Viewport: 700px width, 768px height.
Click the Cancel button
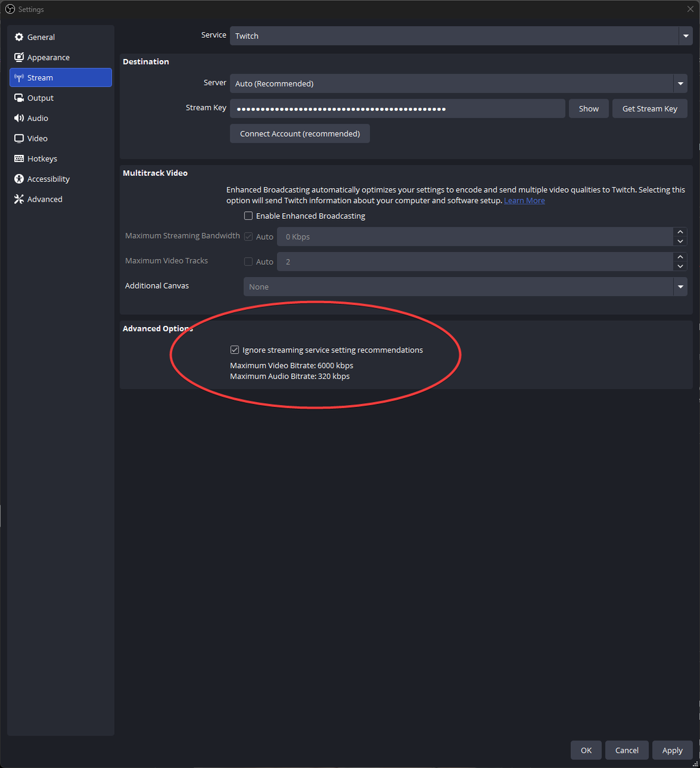coord(627,750)
